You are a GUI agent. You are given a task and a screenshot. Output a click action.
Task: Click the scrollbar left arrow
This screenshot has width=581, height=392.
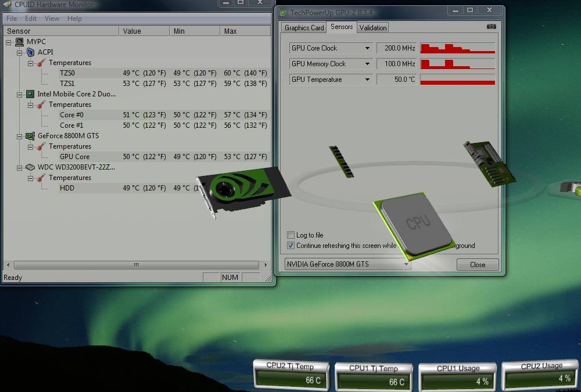pos(8,265)
